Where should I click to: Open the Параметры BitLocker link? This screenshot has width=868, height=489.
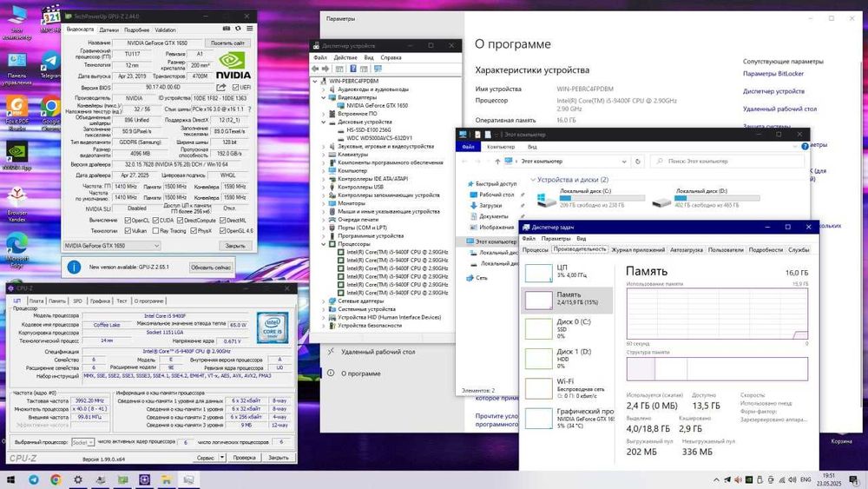click(x=773, y=74)
